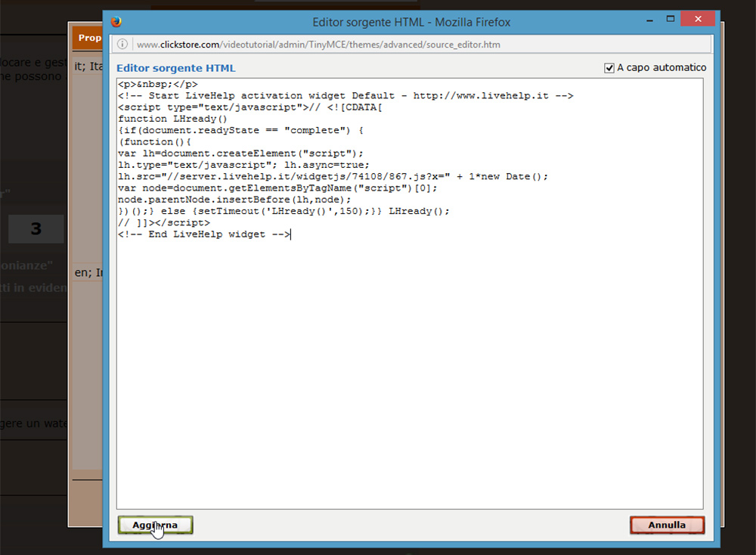Click the "lh.src=" server.livehelp.it line
The height and width of the screenshot is (555, 756).
333,177
